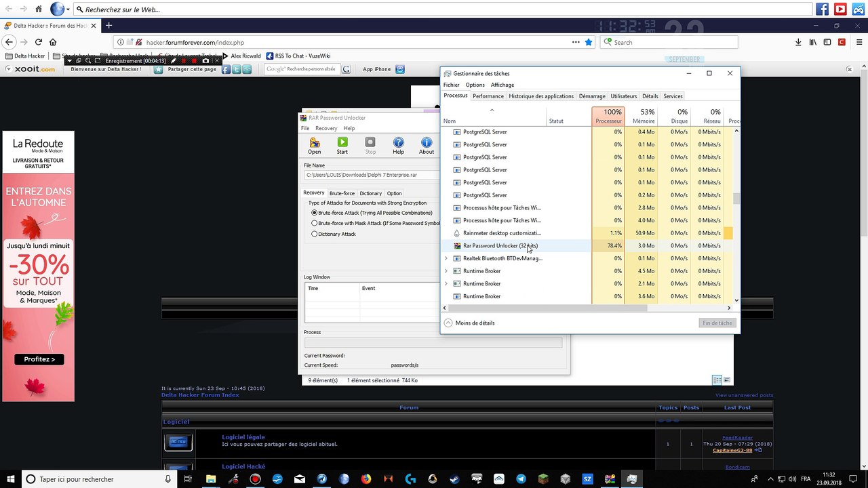Open Steam from the taskbar

coord(455,479)
